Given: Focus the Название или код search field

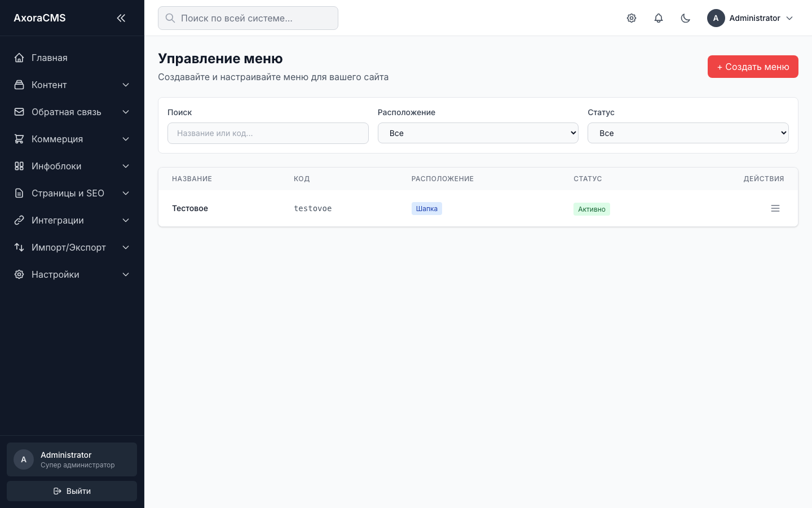Looking at the screenshot, I should [268, 133].
